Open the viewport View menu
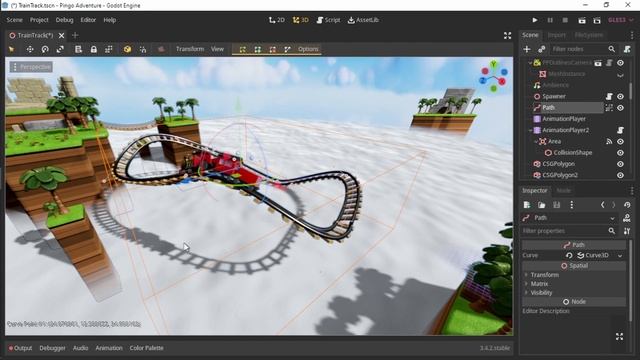 point(217,49)
